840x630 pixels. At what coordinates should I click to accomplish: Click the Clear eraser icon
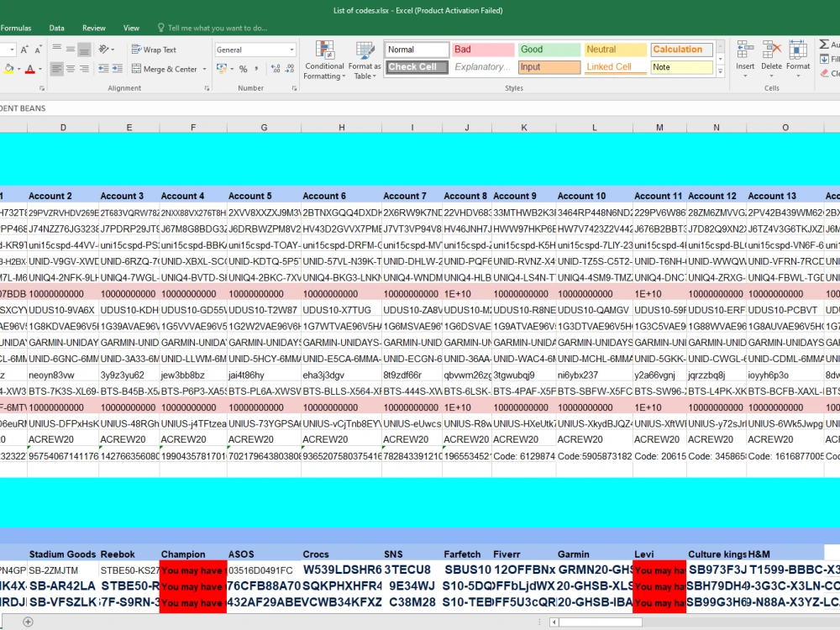coord(825,73)
